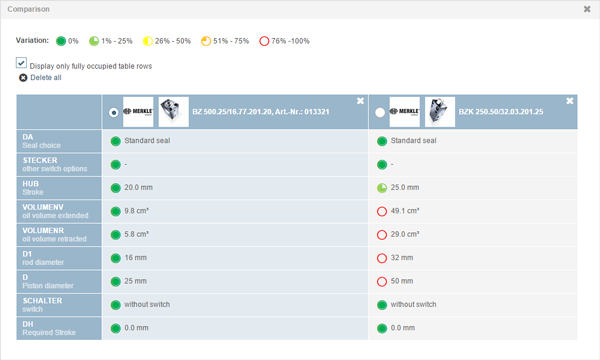Click the 0% green legend swatch

click(61, 41)
